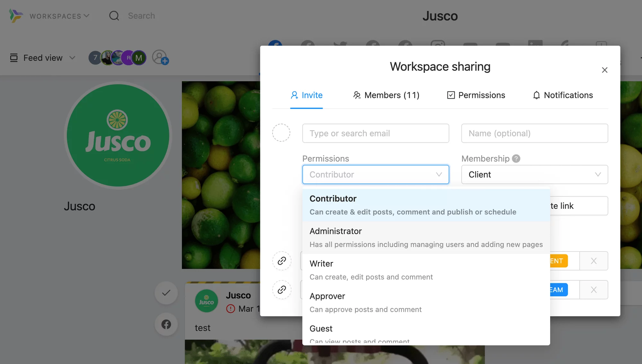Click the invite link icon (lower)
Screen dimensions: 642x364
281,290
